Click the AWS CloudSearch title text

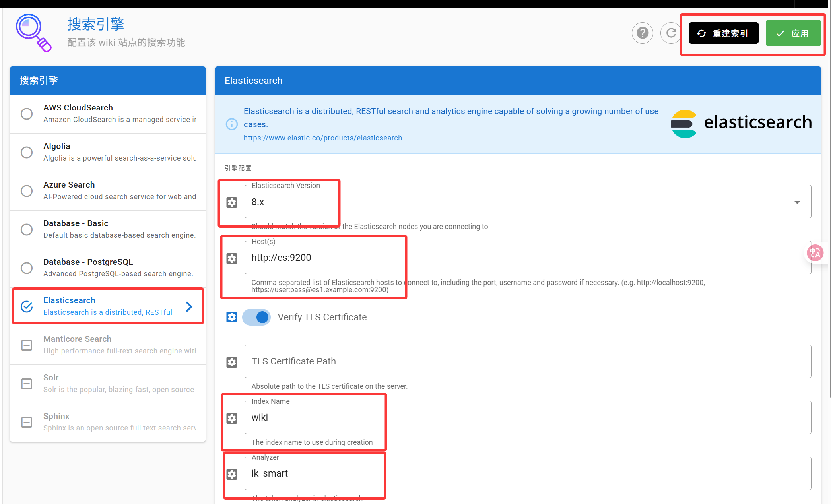[78, 108]
